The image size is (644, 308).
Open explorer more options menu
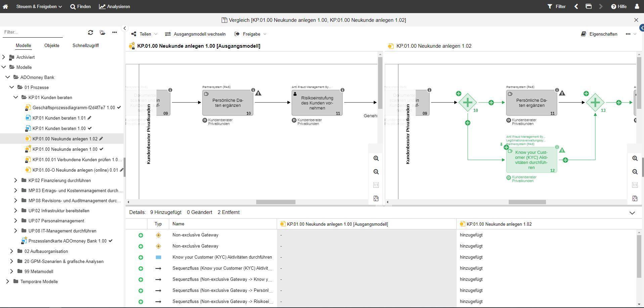114,32
